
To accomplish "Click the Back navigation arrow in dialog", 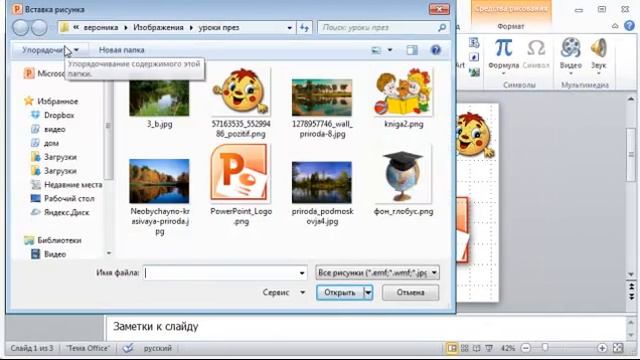I will point(20,28).
